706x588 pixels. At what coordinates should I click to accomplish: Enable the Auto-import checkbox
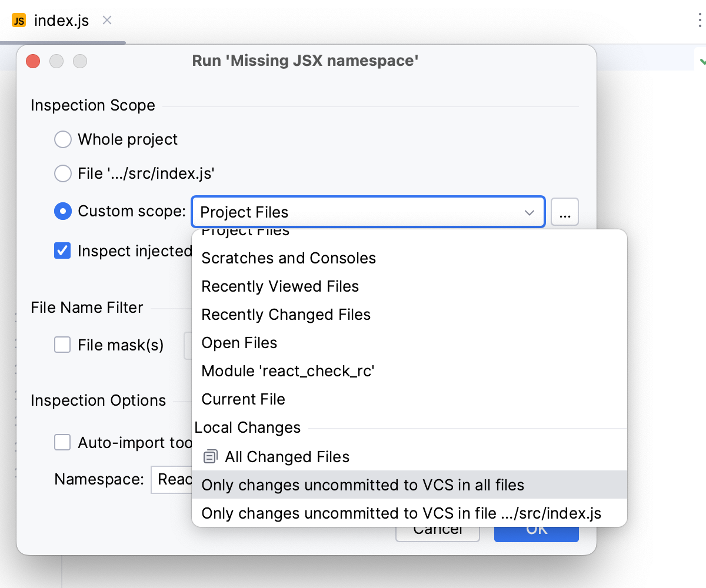[63, 443]
